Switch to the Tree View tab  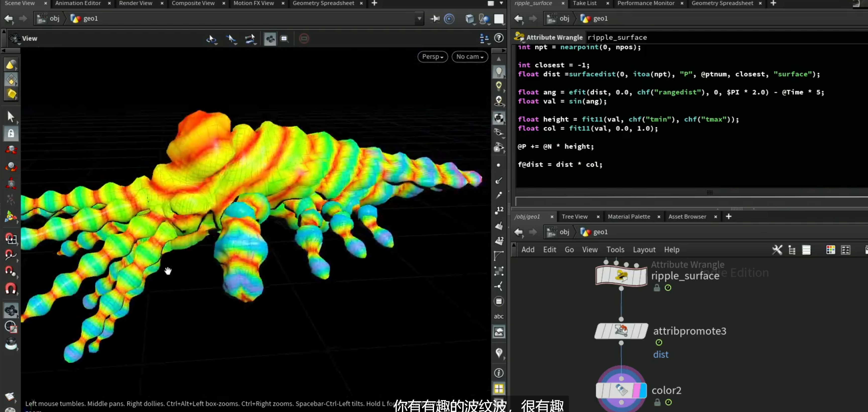[x=574, y=217]
